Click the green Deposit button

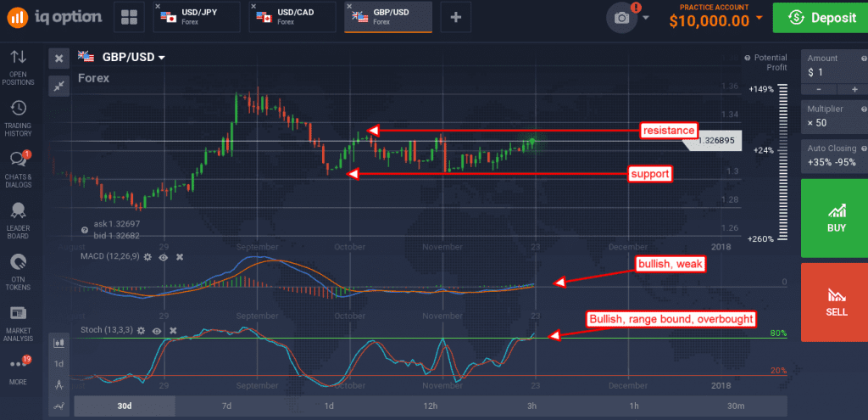[x=821, y=17]
